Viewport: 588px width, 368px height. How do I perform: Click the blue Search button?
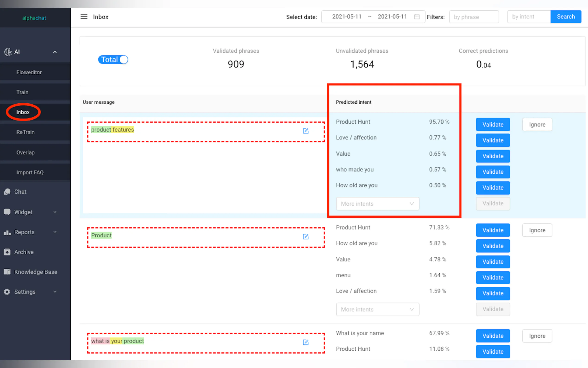pos(566,16)
